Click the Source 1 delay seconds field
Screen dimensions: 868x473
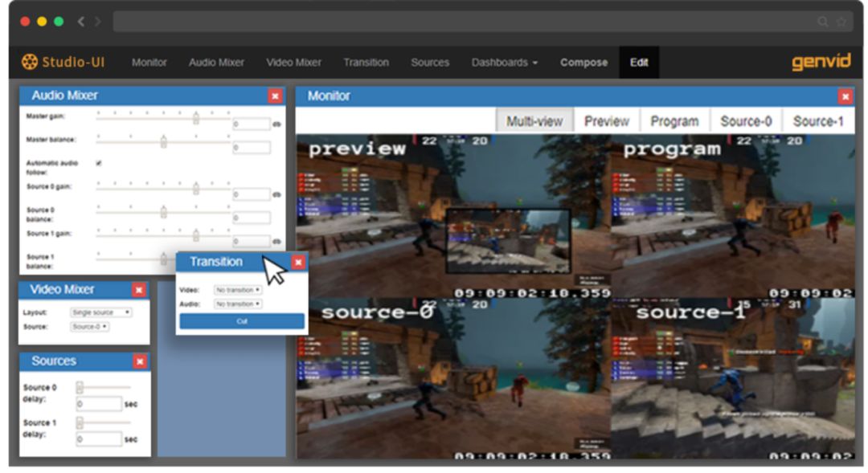click(99, 439)
